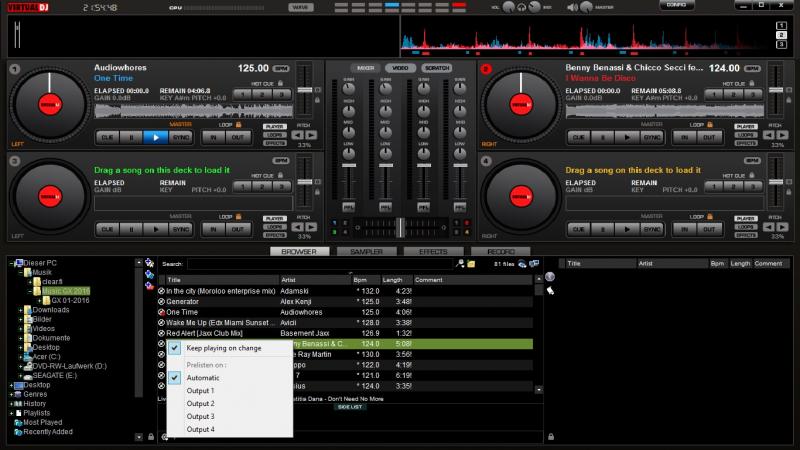
Task: Toggle PFL on the first mixer channel
Action: [348, 207]
